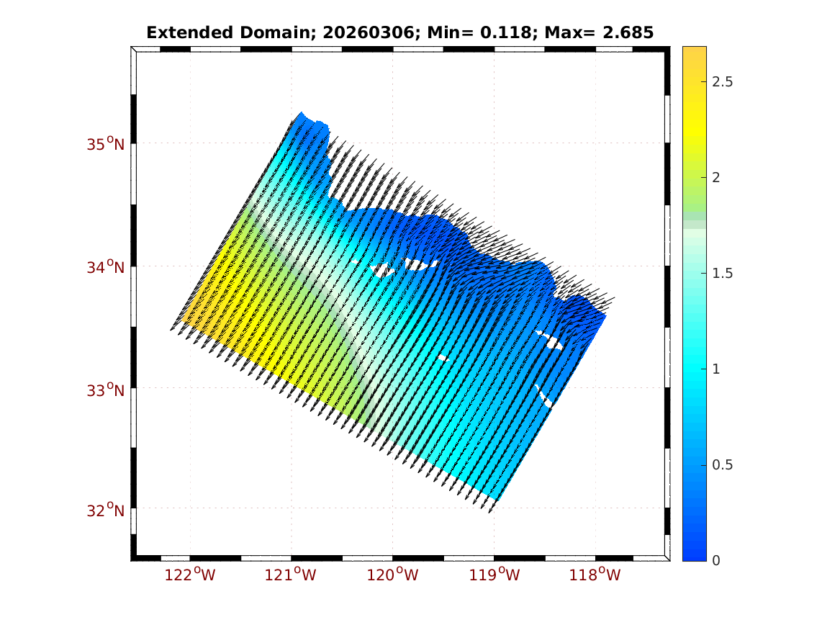Viewport: 840px width, 630px height.
Task: Click the 35°N latitude label
Action: [x=106, y=144]
